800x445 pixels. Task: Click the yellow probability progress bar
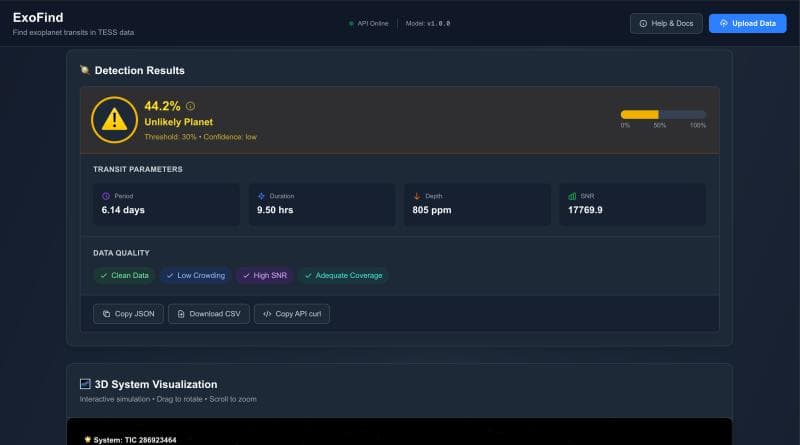663,115
